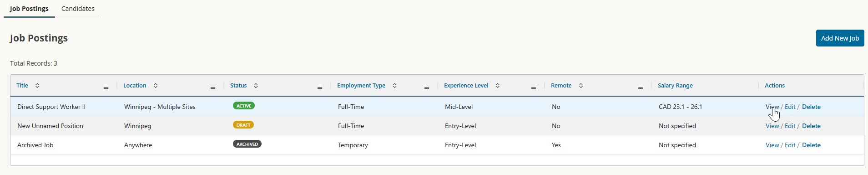Click the Actions column header
This screenshot has width=868, height=175.
click(x=774, y=86)
